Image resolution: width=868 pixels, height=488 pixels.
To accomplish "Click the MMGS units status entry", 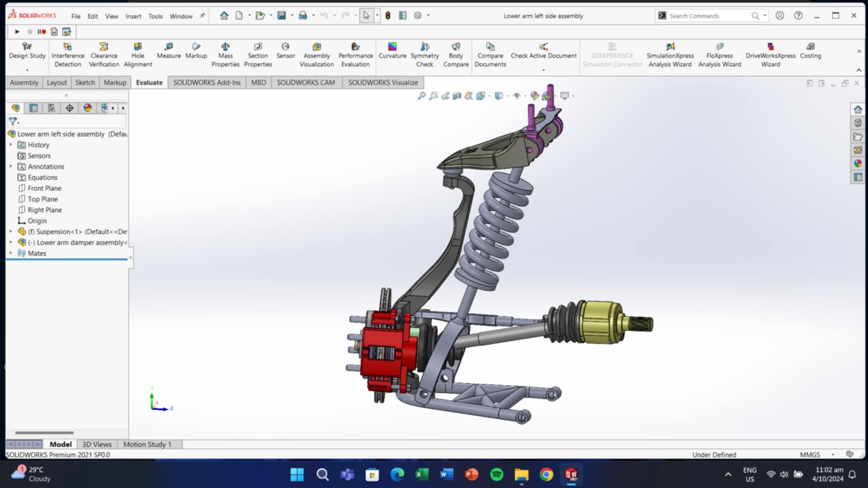I will point(810,455).
